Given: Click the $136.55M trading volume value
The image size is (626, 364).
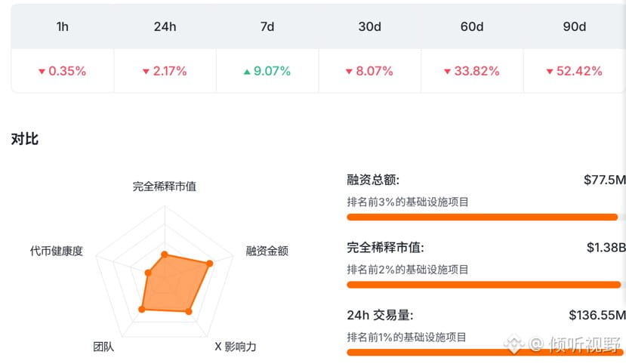Looking at the screenshot, I should [597, 316].
